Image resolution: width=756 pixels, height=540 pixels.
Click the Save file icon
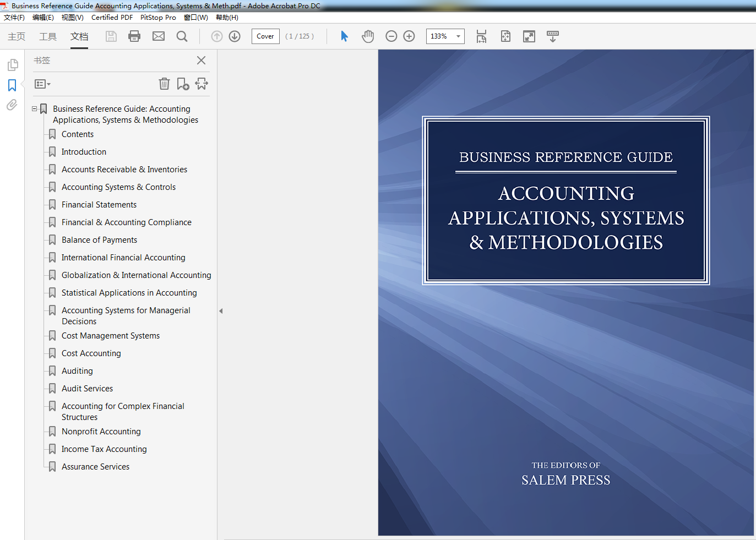[x=111, y=36]
